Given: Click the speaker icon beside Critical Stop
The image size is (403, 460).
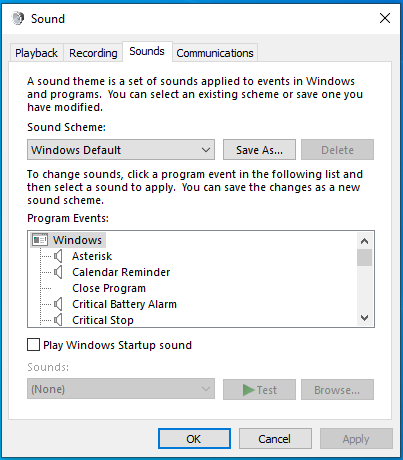Looking at the screenshot, I should pyautogui.click(x=58, y=320).
